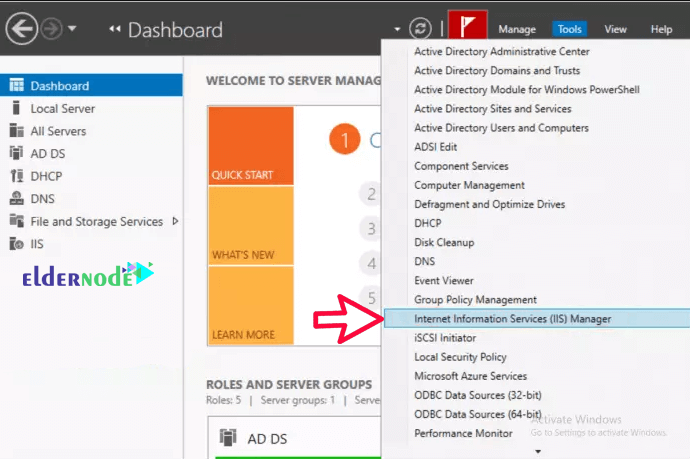Choose iSCSI Initiator from Tools menu
Image resolution: width=690 pixels, height=459 pixels.
(445, 338)
